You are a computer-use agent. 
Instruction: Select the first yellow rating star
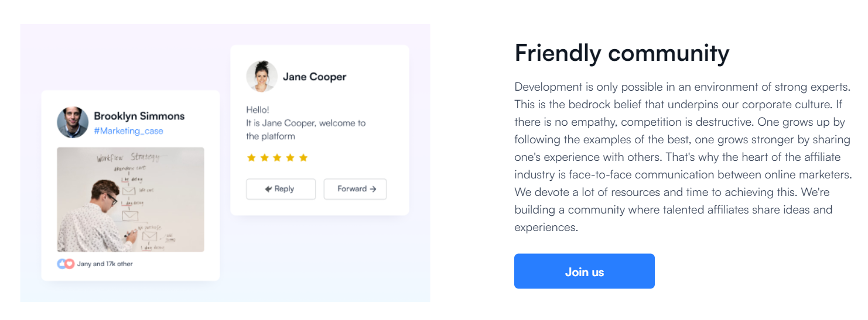click(x=251, y=157)
